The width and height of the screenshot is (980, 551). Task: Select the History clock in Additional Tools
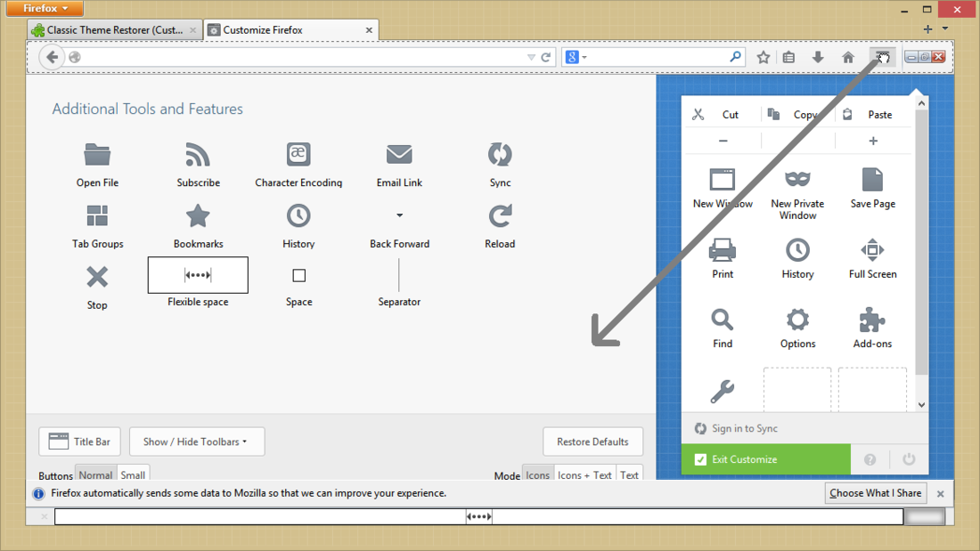click(298, 216)
